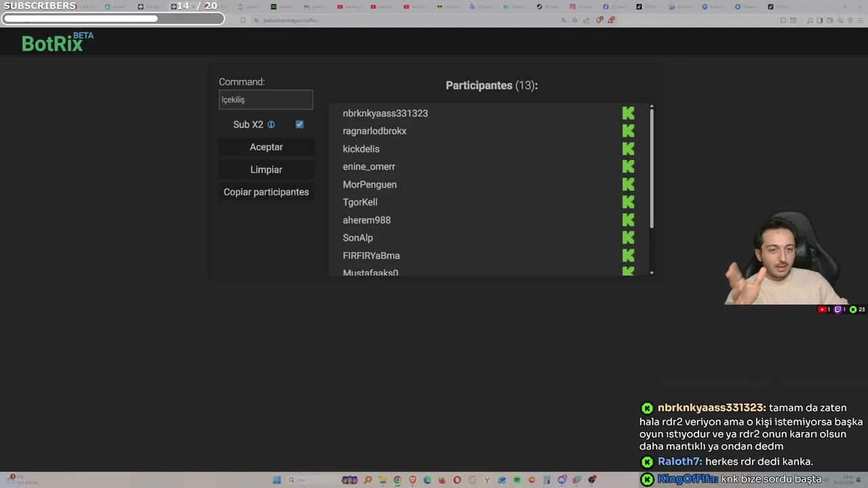Viewport: 868px width, 488px height.
Task: Open OBS Studio from taskbar
Action: point(592,480)
